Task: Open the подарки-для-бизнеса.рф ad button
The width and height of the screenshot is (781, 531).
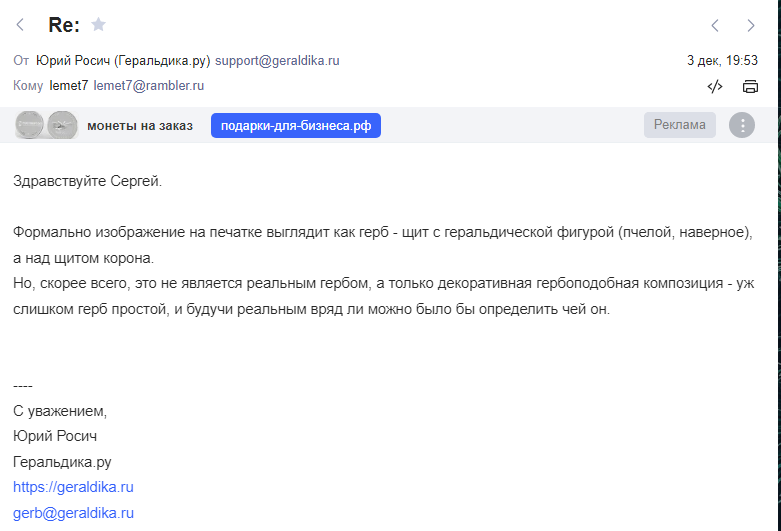Action: coord(296,126)
